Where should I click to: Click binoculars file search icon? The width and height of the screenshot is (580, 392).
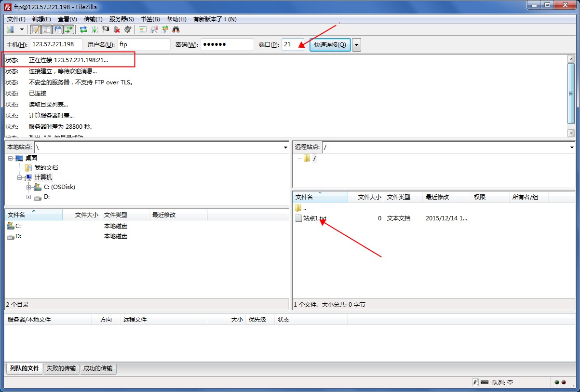tap(176, 29)
